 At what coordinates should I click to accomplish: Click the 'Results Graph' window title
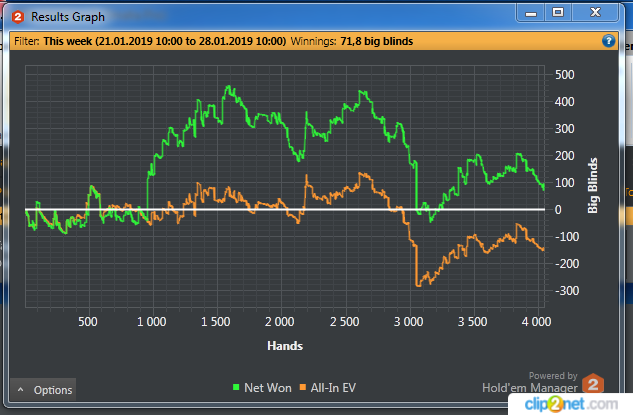68,17
